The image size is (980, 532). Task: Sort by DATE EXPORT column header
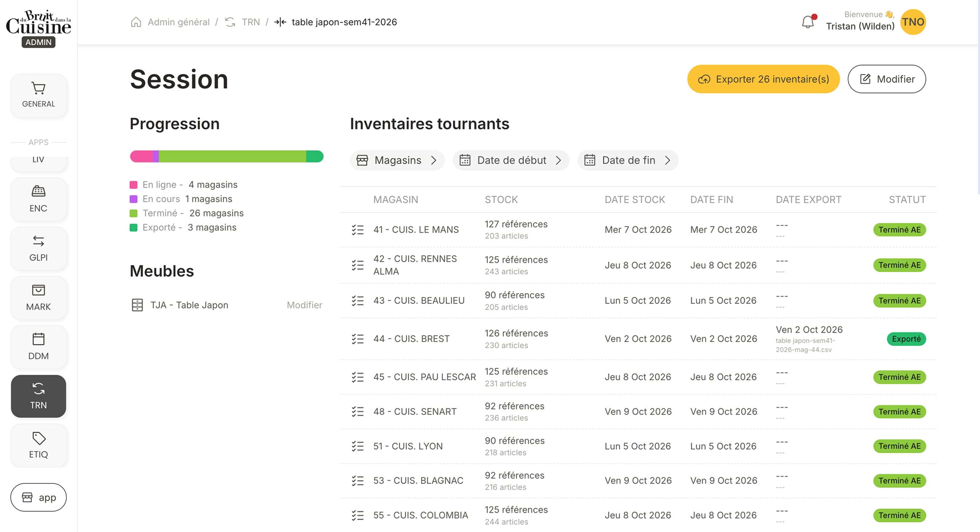click(x=808, y=200)
